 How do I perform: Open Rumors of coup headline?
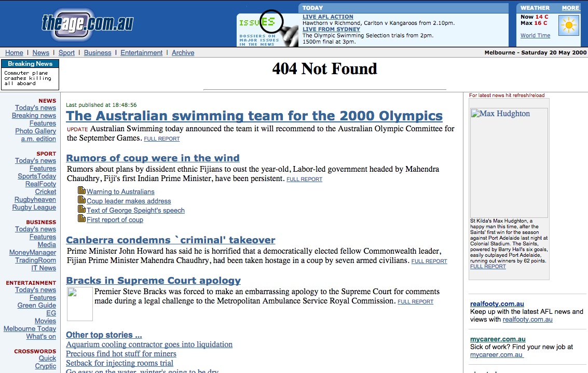click(153, 158)
